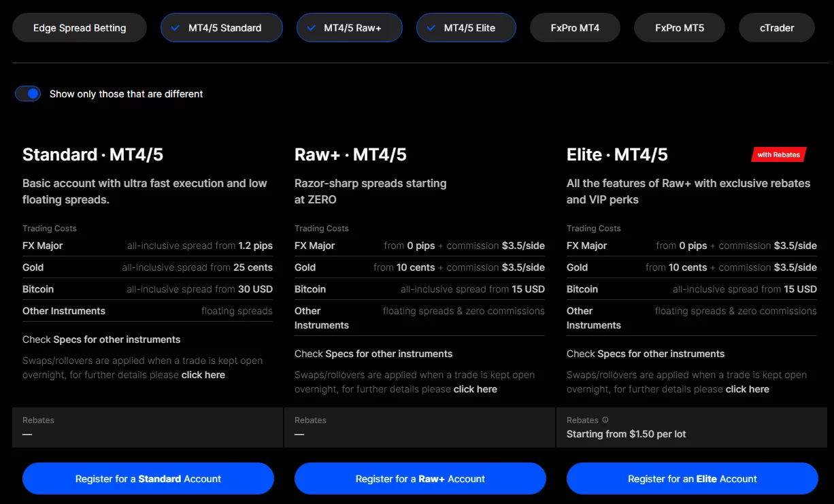The height and width of the screenshot is (504, 834).
Task: Click the 'Trading Costs' label under Elite
Action: 594,229
